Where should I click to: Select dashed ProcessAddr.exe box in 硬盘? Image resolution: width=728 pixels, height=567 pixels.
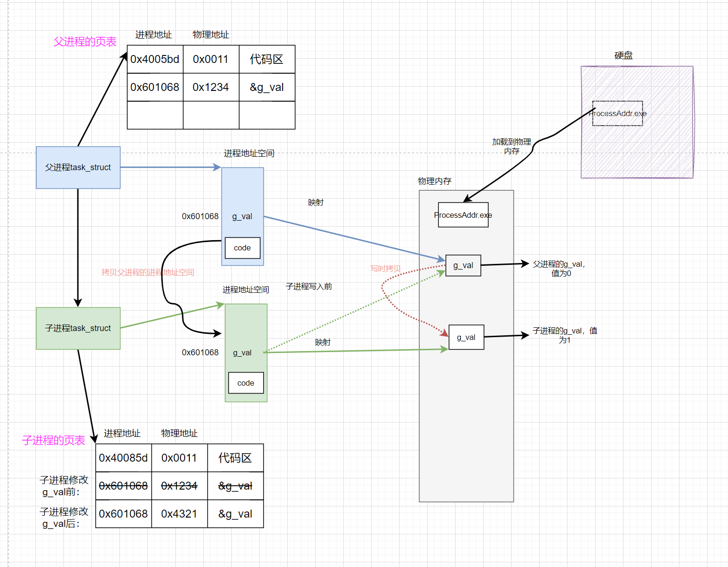click(617, 113)
